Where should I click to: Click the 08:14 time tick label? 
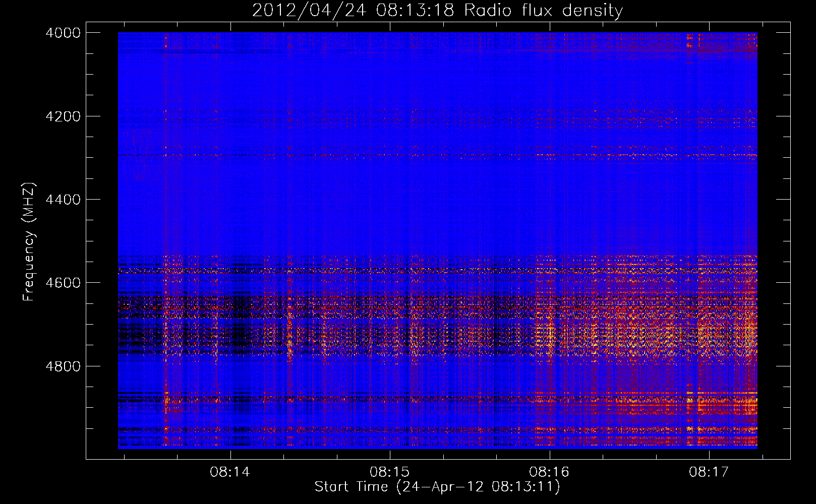[230, 472]
